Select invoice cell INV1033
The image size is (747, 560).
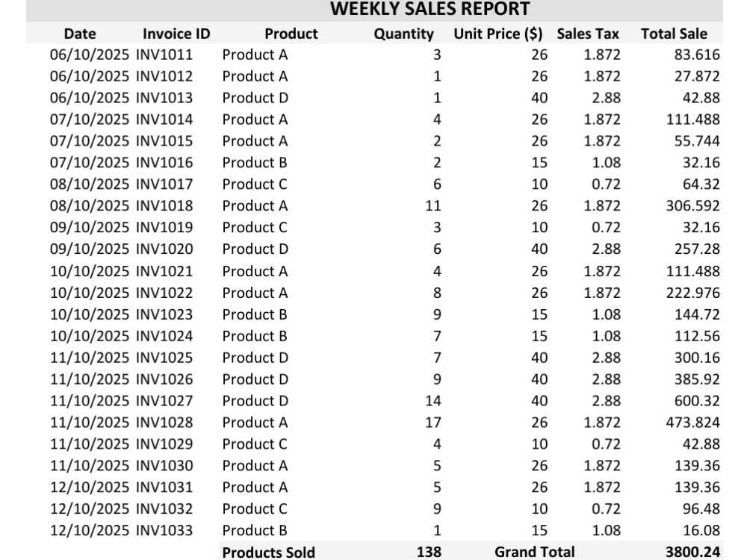tap(164, 530)
